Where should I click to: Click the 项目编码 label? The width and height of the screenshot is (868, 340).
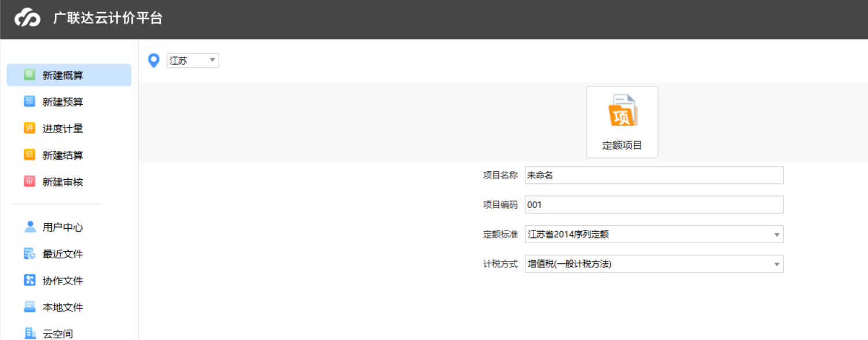click(x=500, y=205)
